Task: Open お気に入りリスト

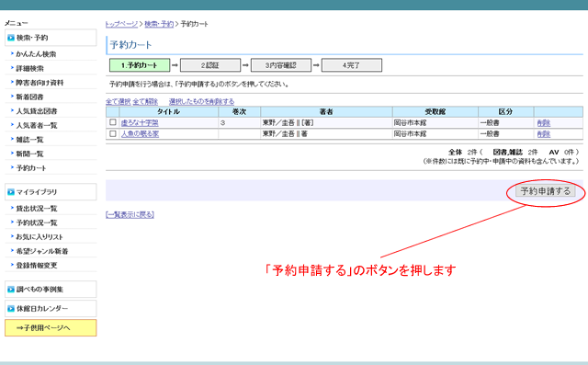Action: pyautogui.click(x=40, y=237)
